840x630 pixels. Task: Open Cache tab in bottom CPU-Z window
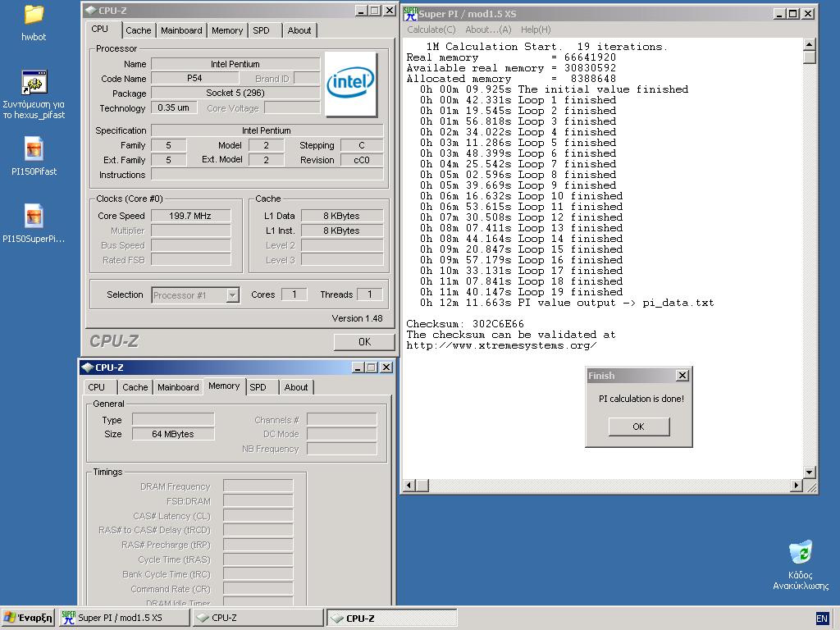[x=135, y=387]
